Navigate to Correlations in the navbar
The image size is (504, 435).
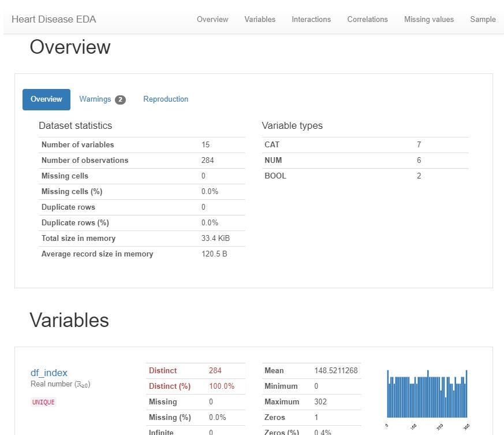[367, 19]
